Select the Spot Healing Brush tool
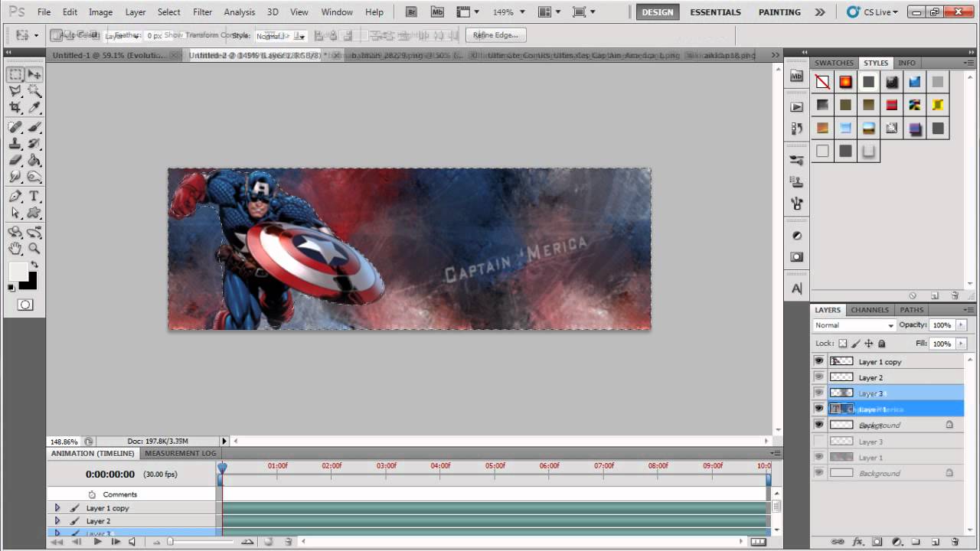 click(x=15, y=127)
